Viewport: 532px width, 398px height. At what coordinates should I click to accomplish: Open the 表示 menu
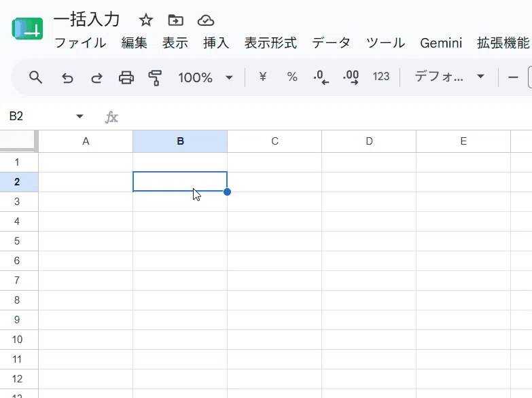coord(175,43)
